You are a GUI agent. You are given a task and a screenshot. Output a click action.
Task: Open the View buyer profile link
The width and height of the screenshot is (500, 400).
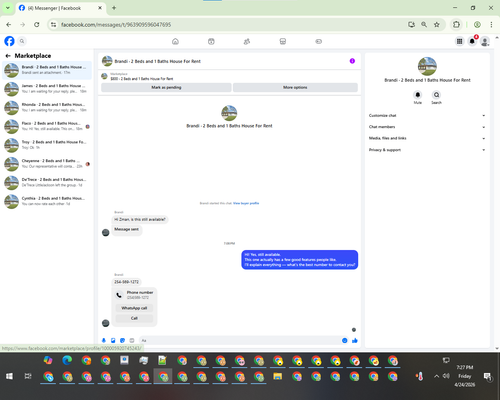(246, 203)
